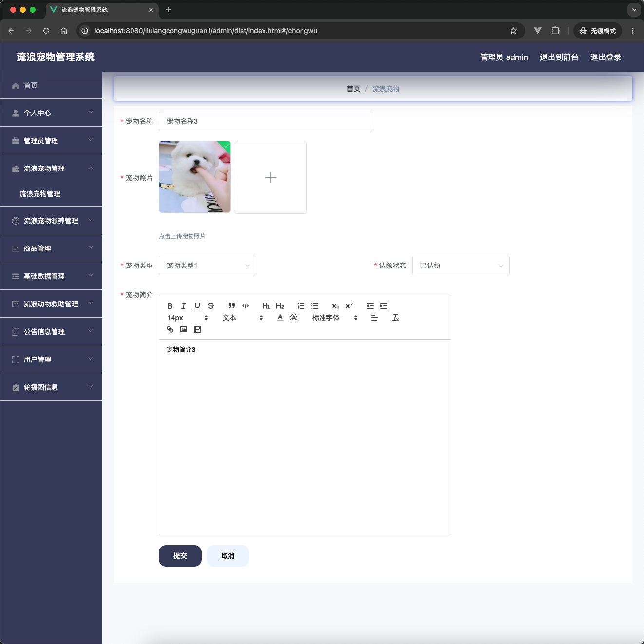Click inside the 宠物简介 editor text area
Image resolution: width=644 pixels, height=644 pixels.
[305, 436]
